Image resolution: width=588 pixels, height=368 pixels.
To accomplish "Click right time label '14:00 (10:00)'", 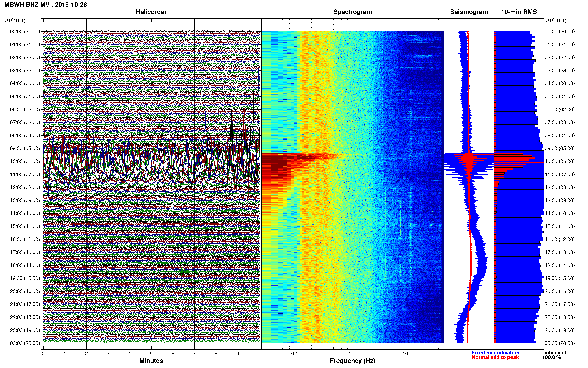I will pos(560,213).
